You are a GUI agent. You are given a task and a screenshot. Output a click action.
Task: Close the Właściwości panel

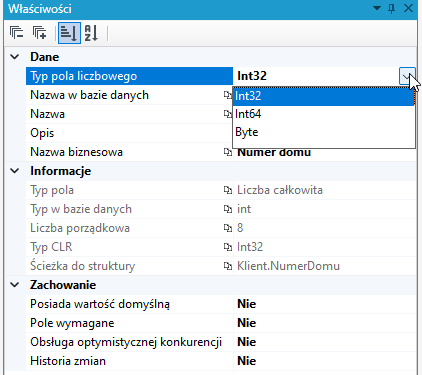[x=408, y=8]
